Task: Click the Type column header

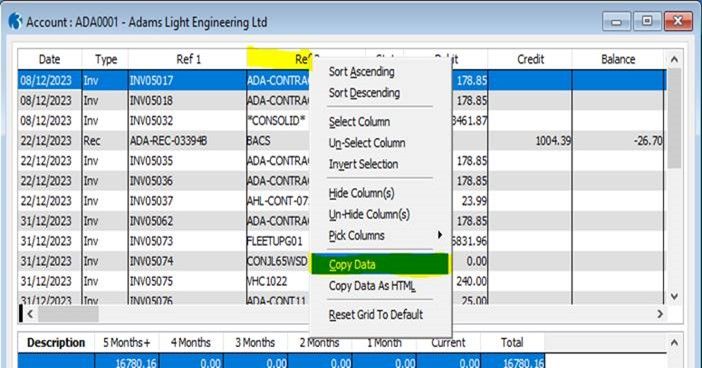Action: pos(106,60)
